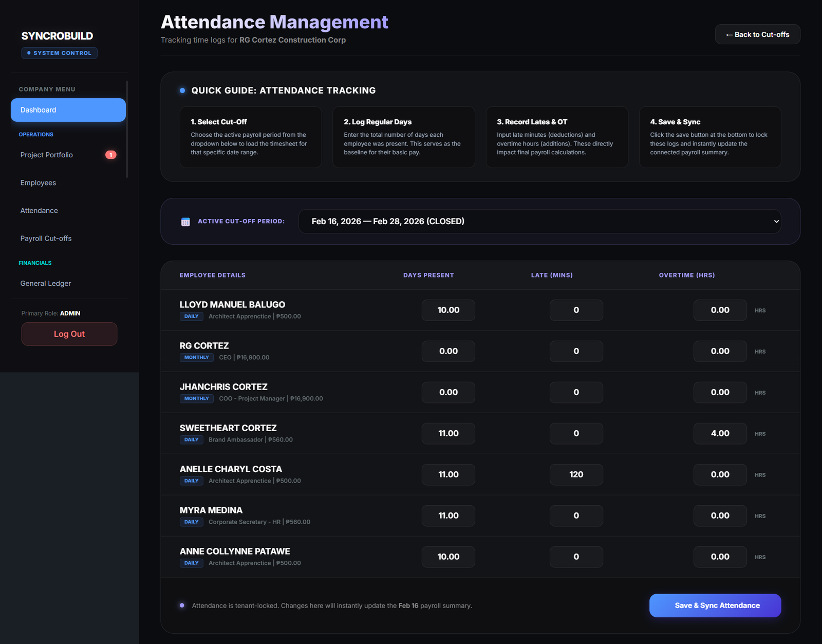Screen dimensions: 822x644
Task: Edit the 120 late minutes field
Action: 576,474
